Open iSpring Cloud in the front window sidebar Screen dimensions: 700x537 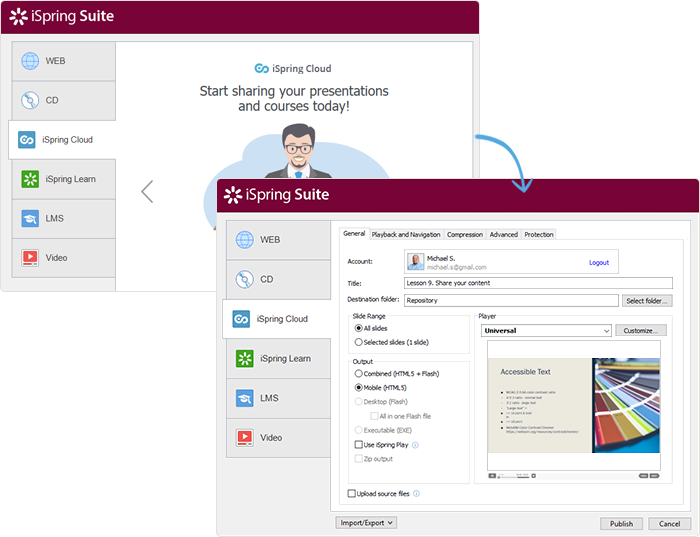(276, 319)
